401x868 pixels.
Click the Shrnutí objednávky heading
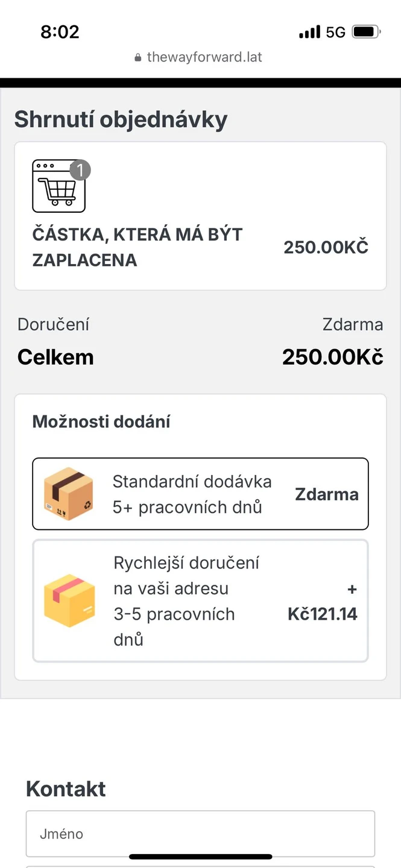(121, 119)
